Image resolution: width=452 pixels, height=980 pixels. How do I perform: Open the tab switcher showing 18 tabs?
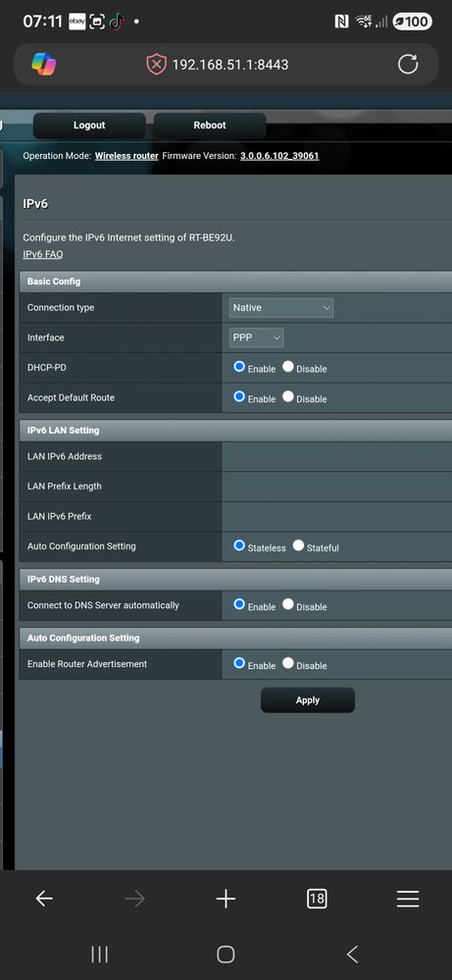(x=317, y=899)
